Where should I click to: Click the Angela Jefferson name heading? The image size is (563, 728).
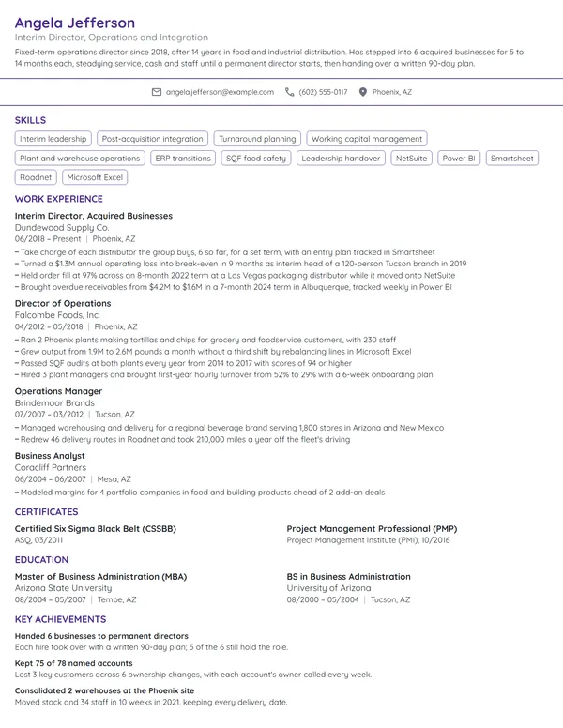coord(75,23)
